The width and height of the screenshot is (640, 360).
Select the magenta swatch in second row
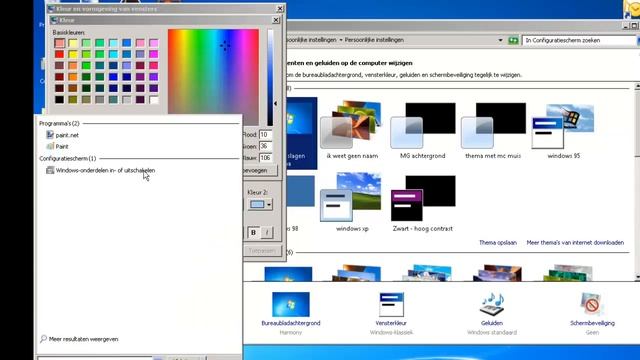[153, 54]
